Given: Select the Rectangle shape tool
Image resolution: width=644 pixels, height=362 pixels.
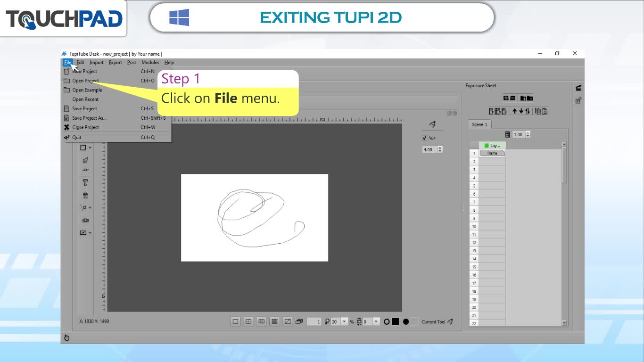Looking at the screenshot, I should pyautogui.click(x=83, y=148).
